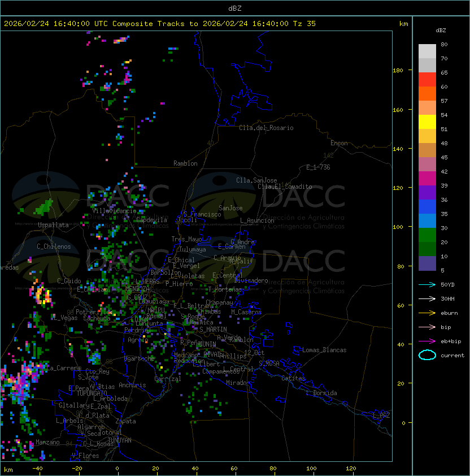Click the 'C_Chilenos' map label
Viewport: 470px width, 476px height.
point(54,246)
